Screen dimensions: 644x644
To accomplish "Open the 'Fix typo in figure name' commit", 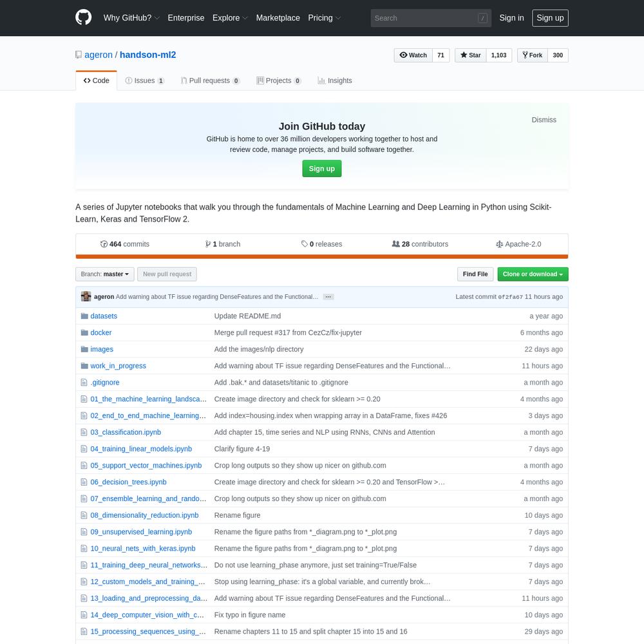I will [250, 615].
